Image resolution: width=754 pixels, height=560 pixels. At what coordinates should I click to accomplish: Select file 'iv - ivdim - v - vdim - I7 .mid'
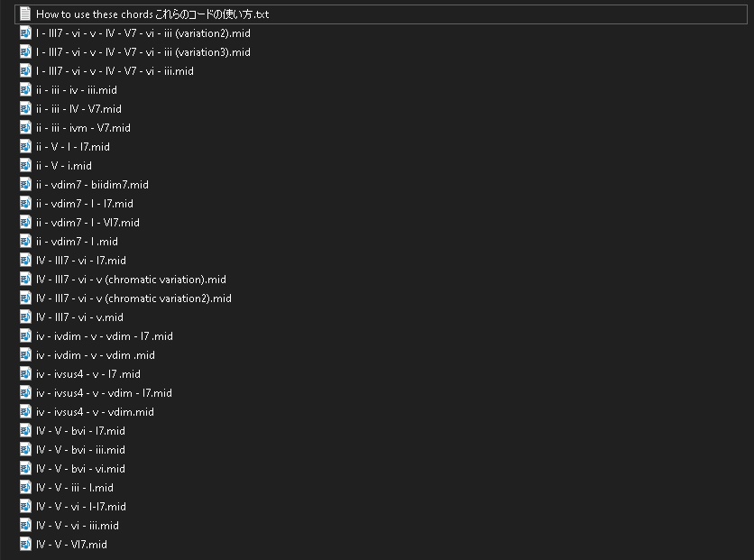pos(104,336)
